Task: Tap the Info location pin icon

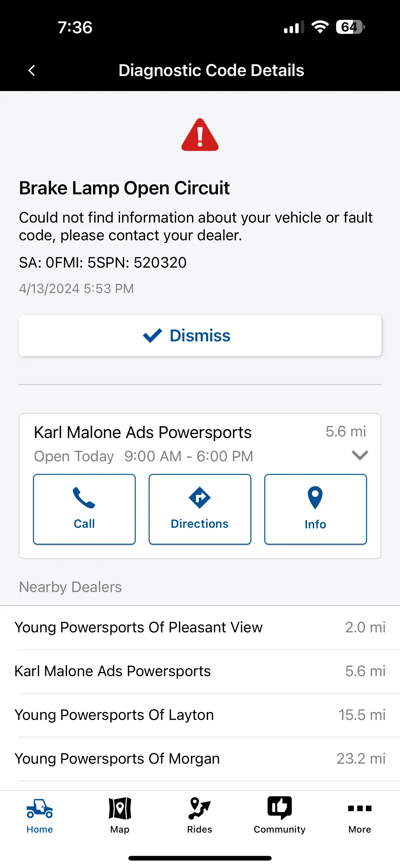Action: 315,498
